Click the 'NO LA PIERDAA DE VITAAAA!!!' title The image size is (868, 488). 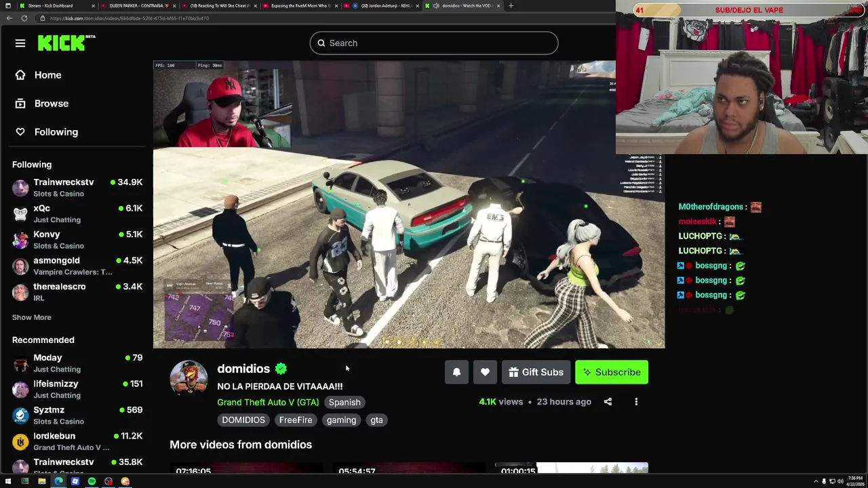pos(279,386)
